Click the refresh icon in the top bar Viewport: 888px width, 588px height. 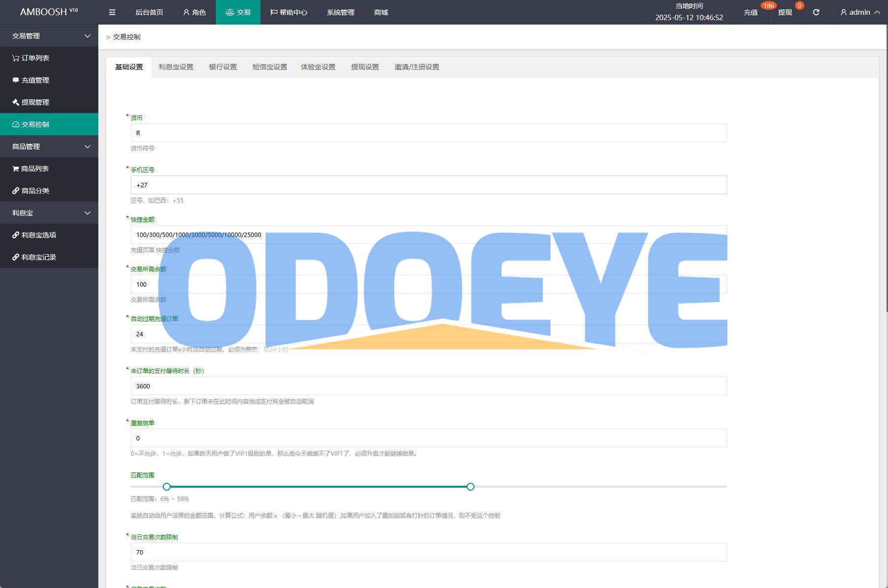click(816, 12)
